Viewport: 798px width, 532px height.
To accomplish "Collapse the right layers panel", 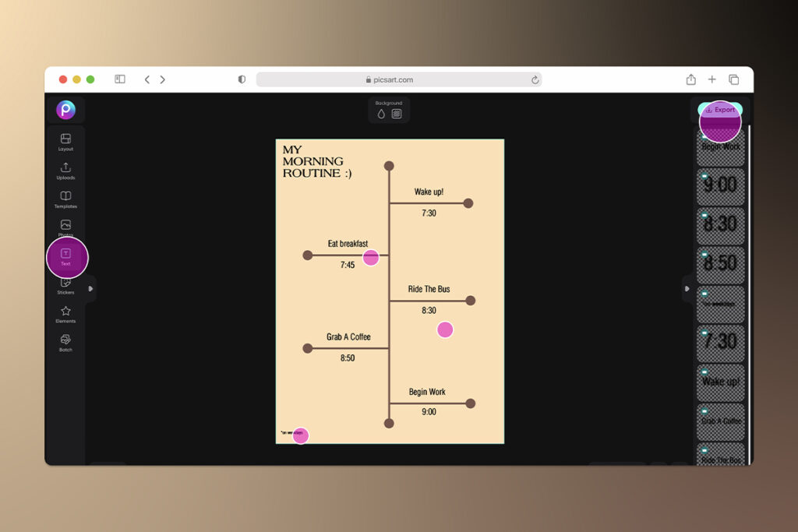I will (x=687, y=288).
